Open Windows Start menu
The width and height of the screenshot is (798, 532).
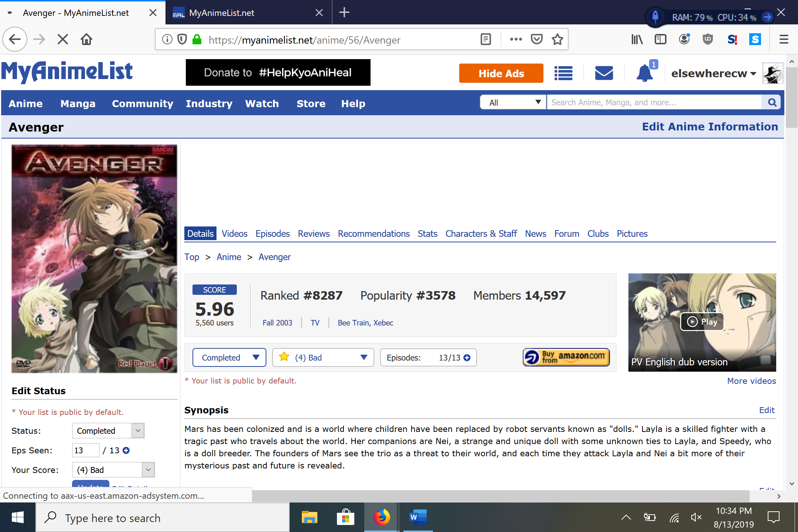18,517
